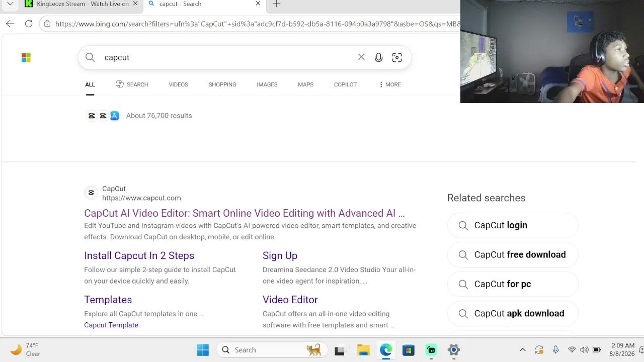644x362 pixels.
Task: Open the 2:09 AM clock and date
Action: (x=623, y=350)
